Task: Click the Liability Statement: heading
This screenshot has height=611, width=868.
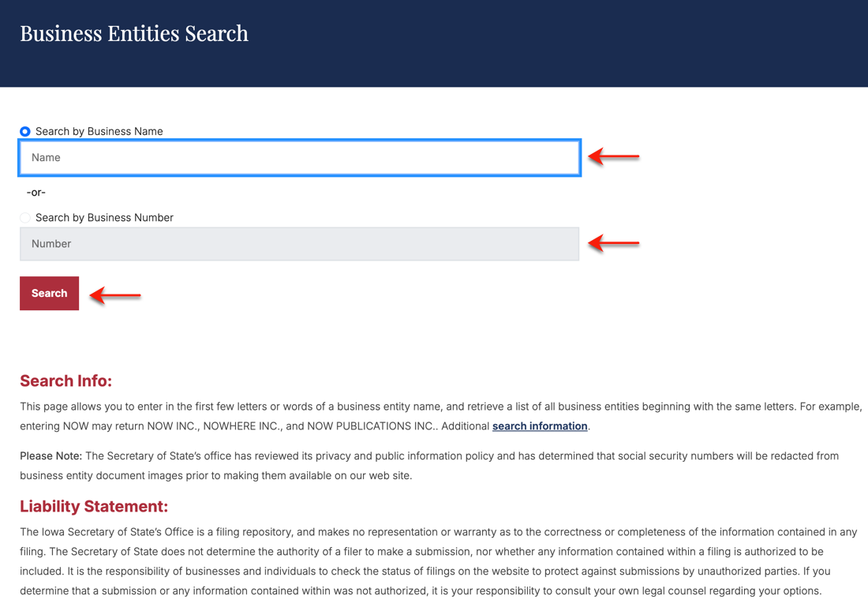Action: tap(94, 506)
